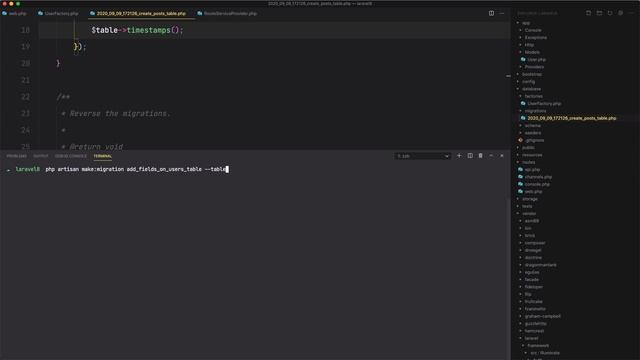Collapse the factories folder
Viewport: 640px width, 360px height.
pyautogui.click(x=533, y=96)
